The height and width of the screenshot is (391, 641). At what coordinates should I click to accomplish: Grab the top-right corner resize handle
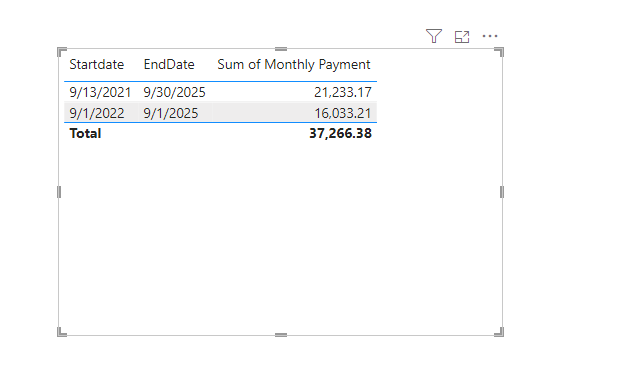(x=499, y=52)
